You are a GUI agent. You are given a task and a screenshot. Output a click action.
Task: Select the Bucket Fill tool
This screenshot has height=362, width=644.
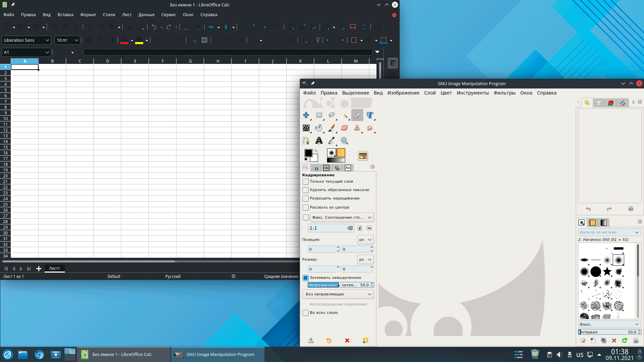click(x=319, y=128)
